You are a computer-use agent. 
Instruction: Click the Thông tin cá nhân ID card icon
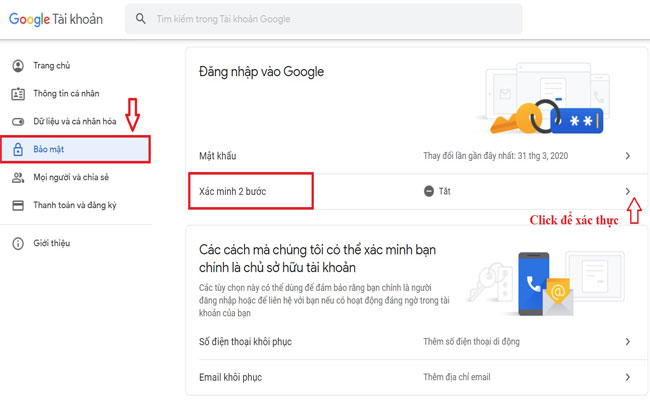click(x=18, y=94)
